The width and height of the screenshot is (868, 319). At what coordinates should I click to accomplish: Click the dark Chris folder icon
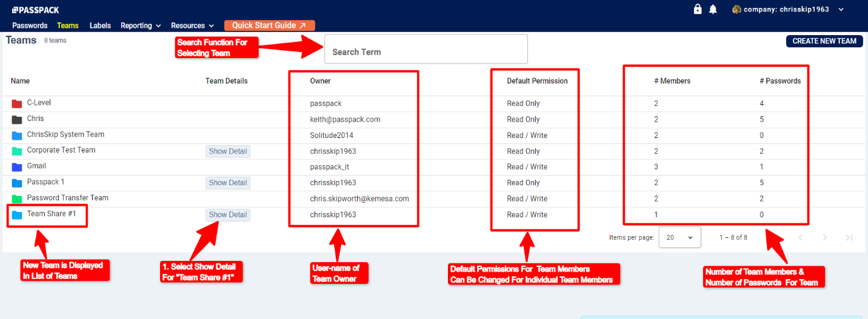[x=17, y=120]
